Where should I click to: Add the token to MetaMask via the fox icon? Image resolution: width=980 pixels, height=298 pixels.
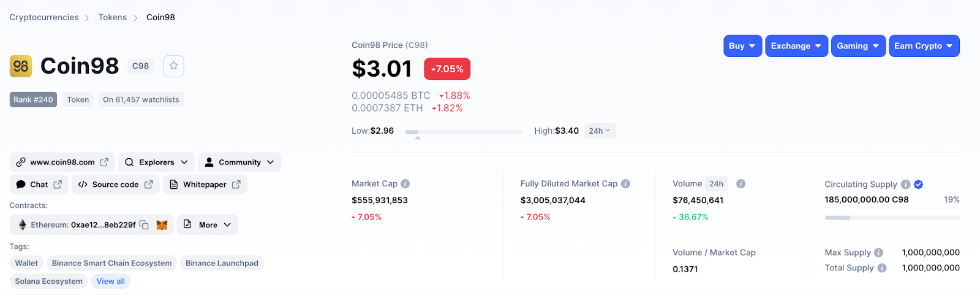(x=162, y=225)
